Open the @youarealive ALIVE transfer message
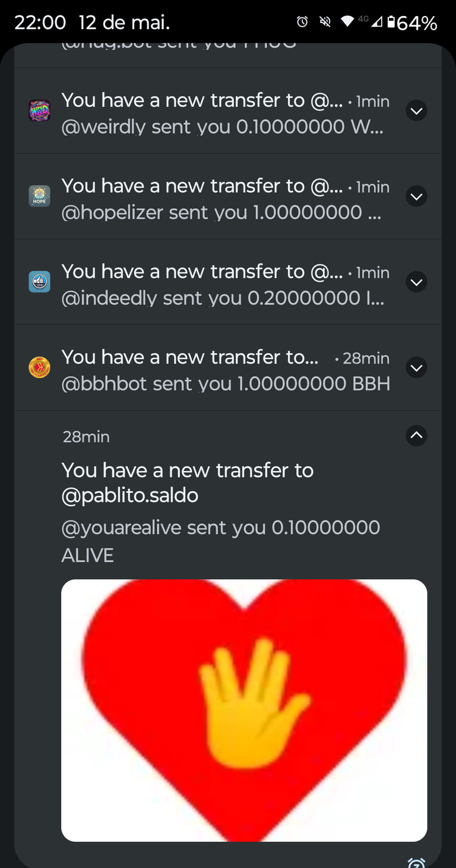This screenshot has width=456, height=868. click(221, 541)
